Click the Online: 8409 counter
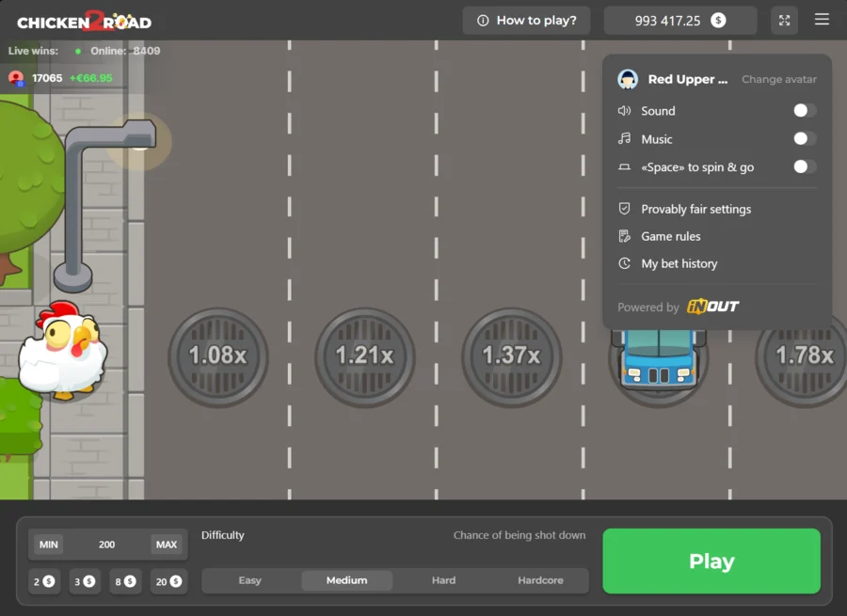Viewport: 847px width, 616px height. click(x=125, y=51)
